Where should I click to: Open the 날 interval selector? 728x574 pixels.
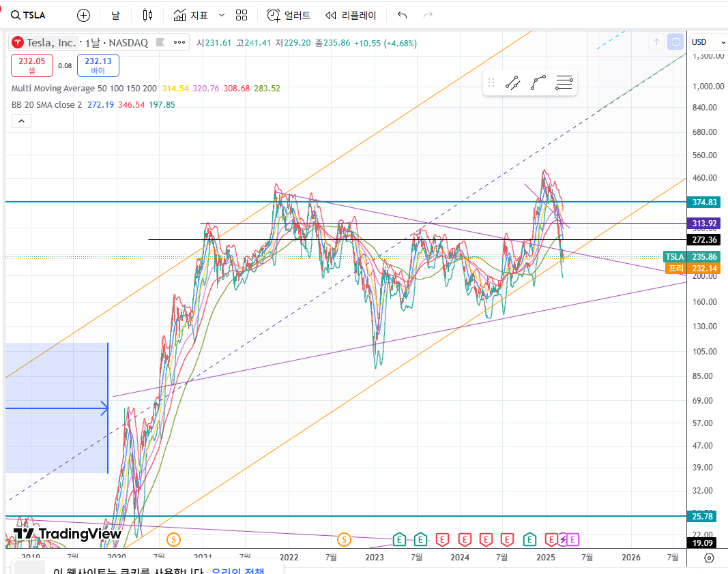[115, 15]
